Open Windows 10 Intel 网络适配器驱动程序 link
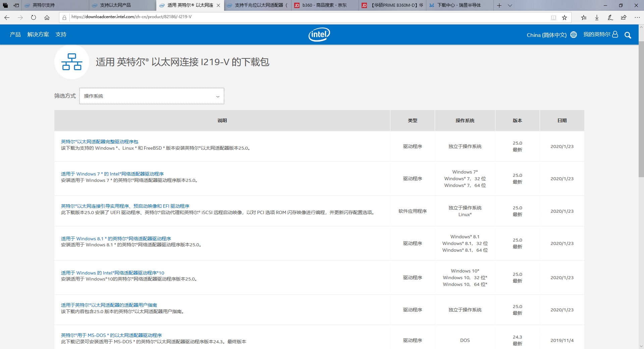 click(113, 273)
